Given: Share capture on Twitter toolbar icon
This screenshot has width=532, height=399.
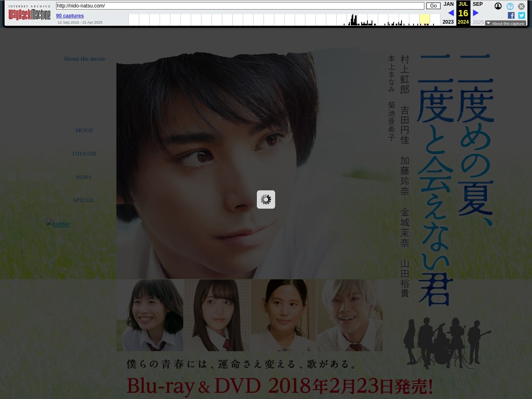Looking at the screenshot, I should [522, 15].
